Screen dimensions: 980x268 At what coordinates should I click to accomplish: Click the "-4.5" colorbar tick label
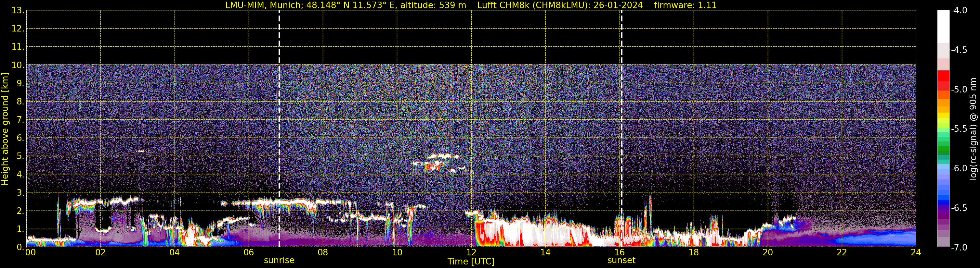(959, 50)
